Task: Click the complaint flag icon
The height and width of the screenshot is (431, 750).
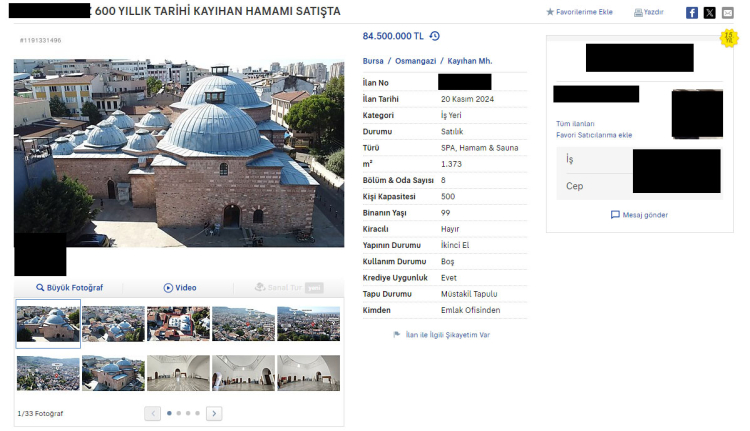Action: pyautogui.click(x=397, y=335)
